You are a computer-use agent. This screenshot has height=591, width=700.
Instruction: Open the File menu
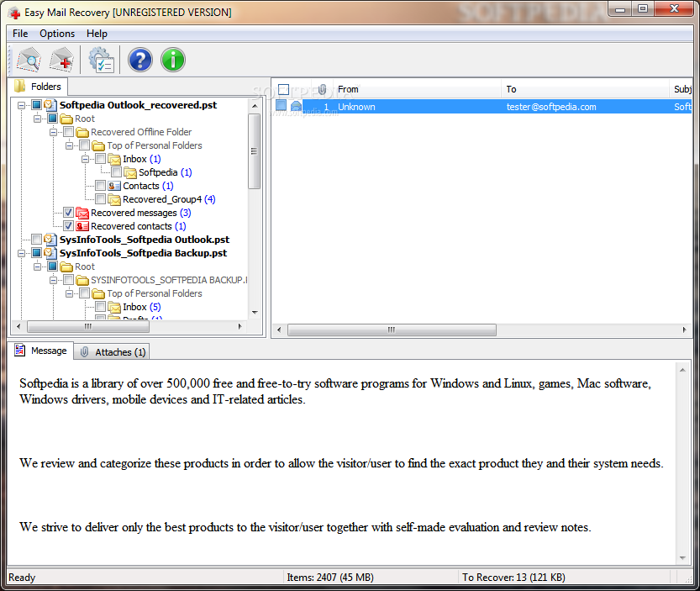coord(20,34)
